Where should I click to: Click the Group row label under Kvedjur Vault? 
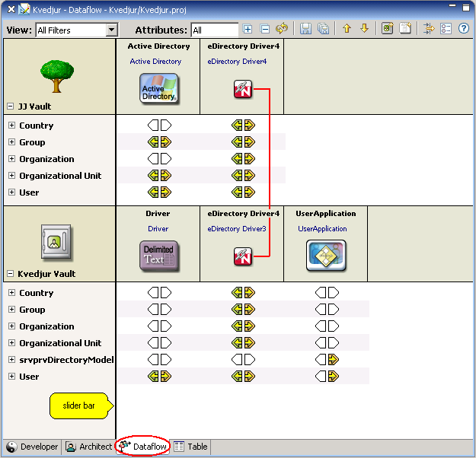(32, 310)
